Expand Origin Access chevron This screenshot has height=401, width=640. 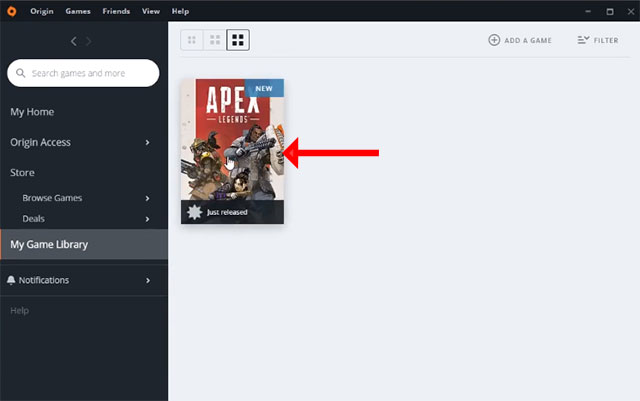147,143
